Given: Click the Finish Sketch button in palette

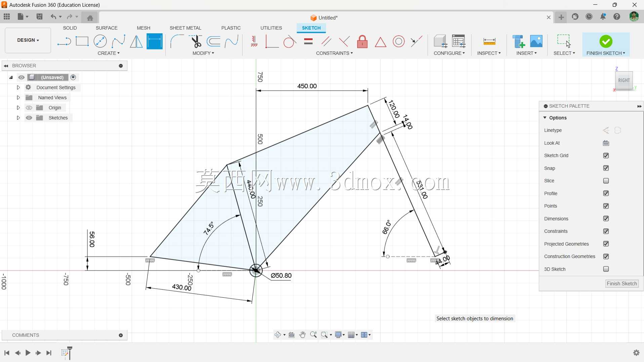Looking at the screenshot, I should point(622,284).
